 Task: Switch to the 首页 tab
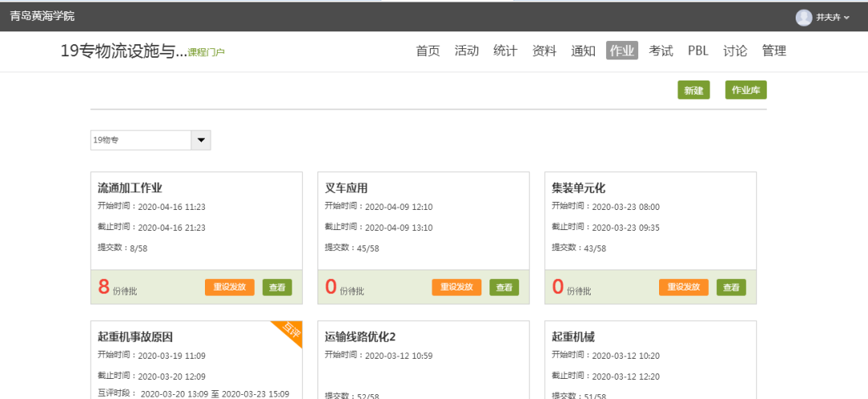tap(428, 51)
